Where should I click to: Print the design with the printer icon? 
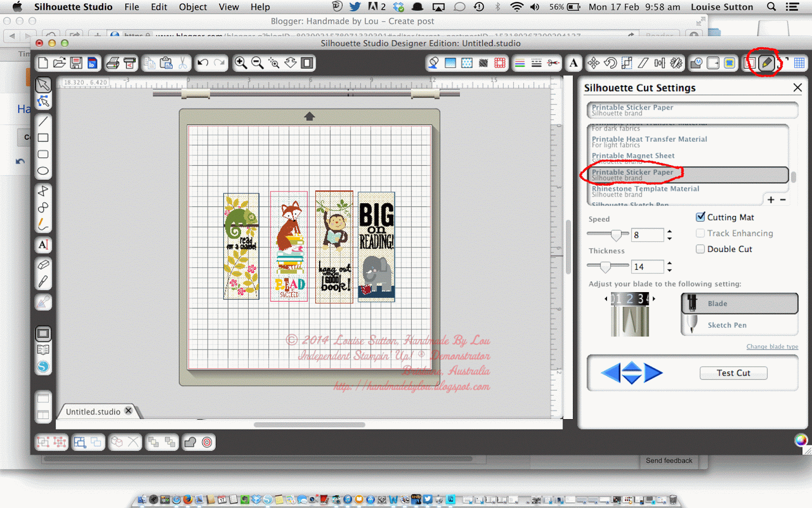[113, 63]
